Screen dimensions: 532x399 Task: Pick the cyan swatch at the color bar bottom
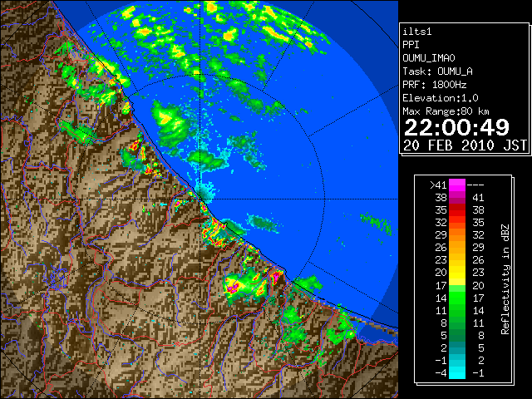click(457, 372)
